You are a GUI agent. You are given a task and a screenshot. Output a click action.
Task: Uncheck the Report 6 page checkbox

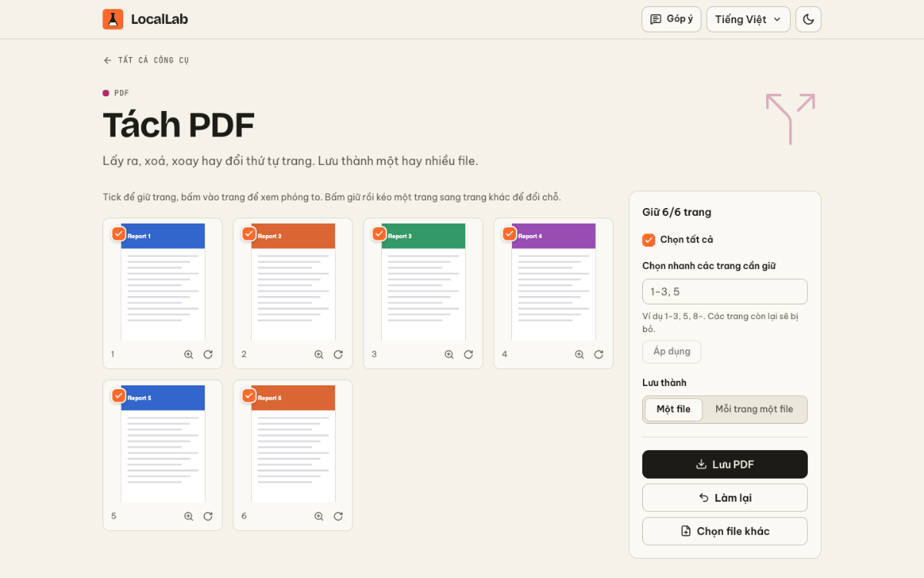pos(249,395)
